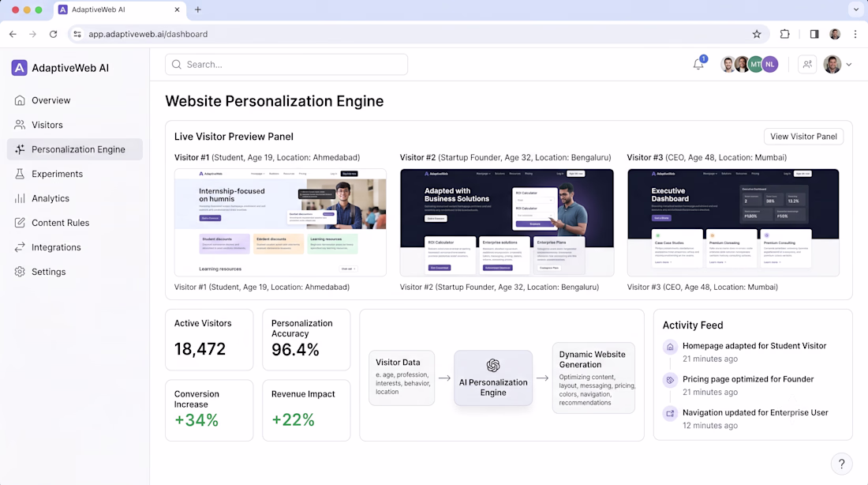Open the Chrome three-dot menu
The height and width of the screenshot is (485, 868).
[x=855, y=34]
